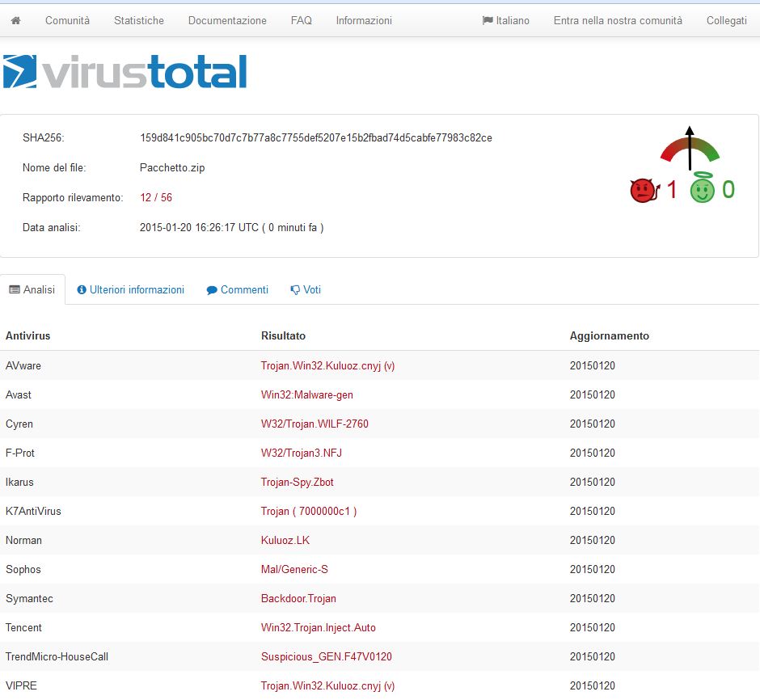Switch to Ulteriori informazioni tab

pyautogui.click(x=130, y=289)
